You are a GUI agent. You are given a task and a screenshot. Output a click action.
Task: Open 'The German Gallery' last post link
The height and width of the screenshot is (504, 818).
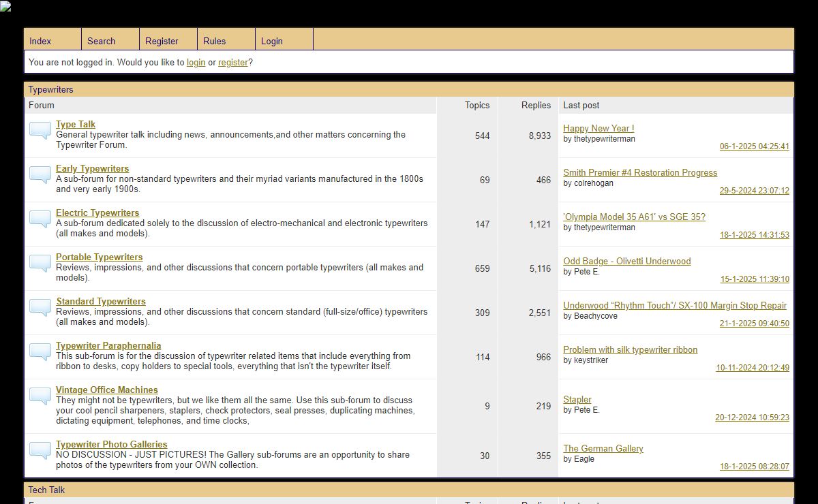point(603,448)
